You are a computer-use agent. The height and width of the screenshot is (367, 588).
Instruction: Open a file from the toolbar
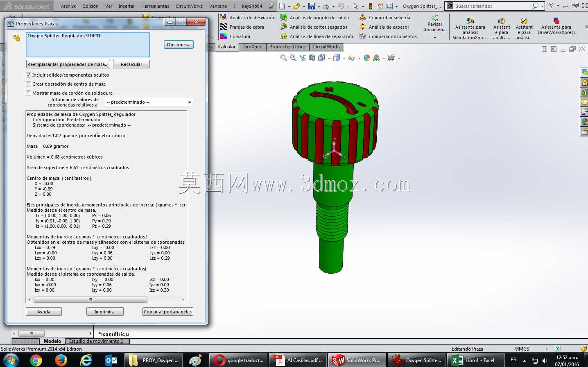tap(296, 6)
